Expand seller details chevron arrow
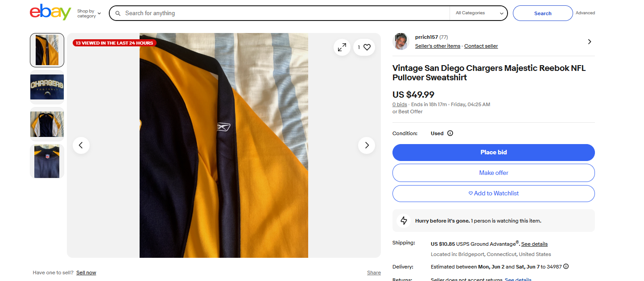Image resolution: width=644 pixels, height=281 pixels. 590,41
